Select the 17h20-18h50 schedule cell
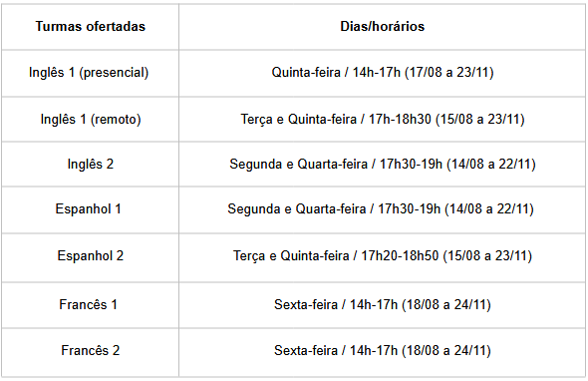This screenshot has height=381, width=588. 382,255
